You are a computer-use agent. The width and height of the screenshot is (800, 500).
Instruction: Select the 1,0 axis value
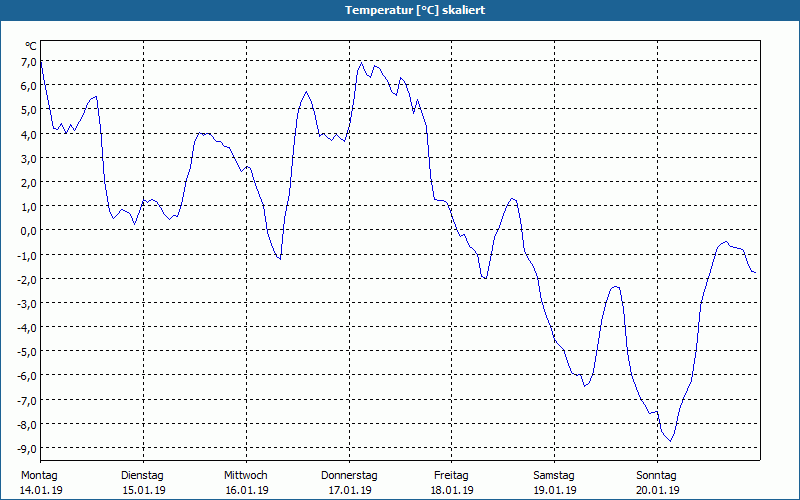coord(29,207)
